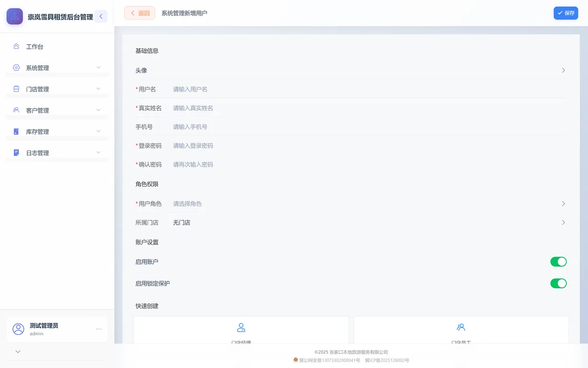Toggle the 启用锁定保护 switch
This screenshot has width=588, height=368.
click(x=559, y=283)
